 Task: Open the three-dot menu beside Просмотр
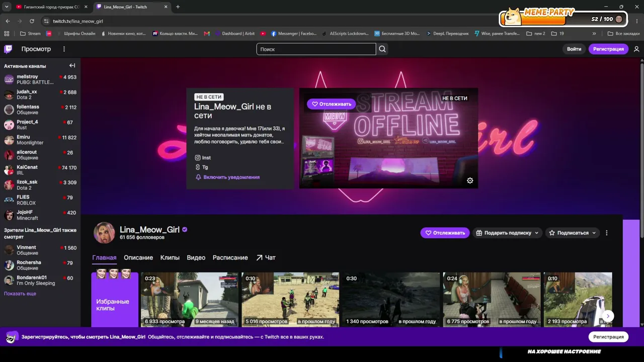pyautogui.click(x=64, y=49)
